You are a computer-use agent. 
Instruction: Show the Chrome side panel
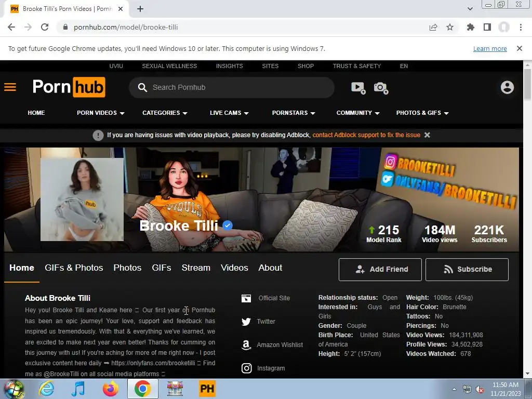(487, 27)
